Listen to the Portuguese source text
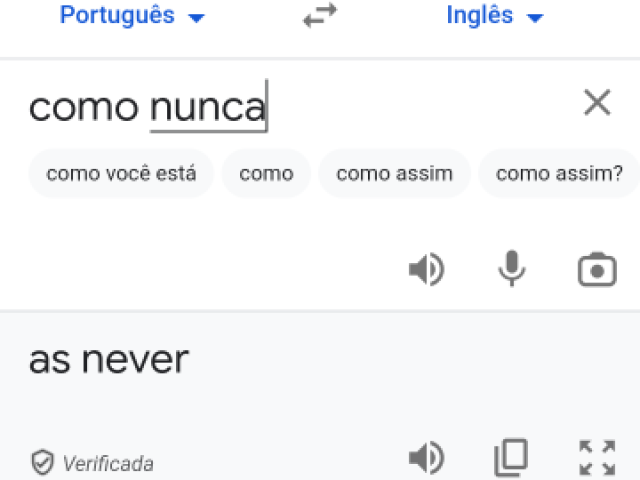 tap(427, 269)
